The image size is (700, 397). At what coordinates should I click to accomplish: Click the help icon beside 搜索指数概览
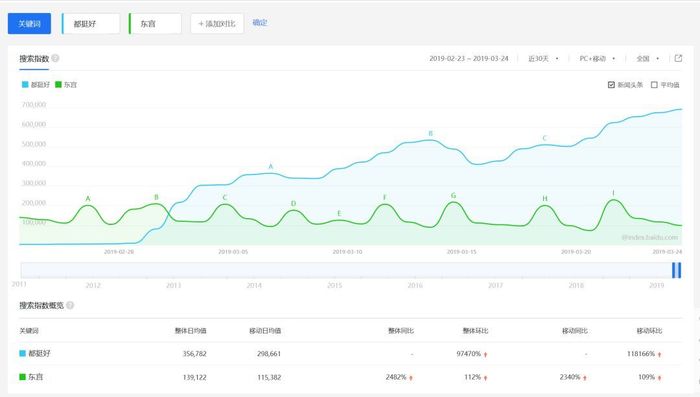click(x=70, y=305)
